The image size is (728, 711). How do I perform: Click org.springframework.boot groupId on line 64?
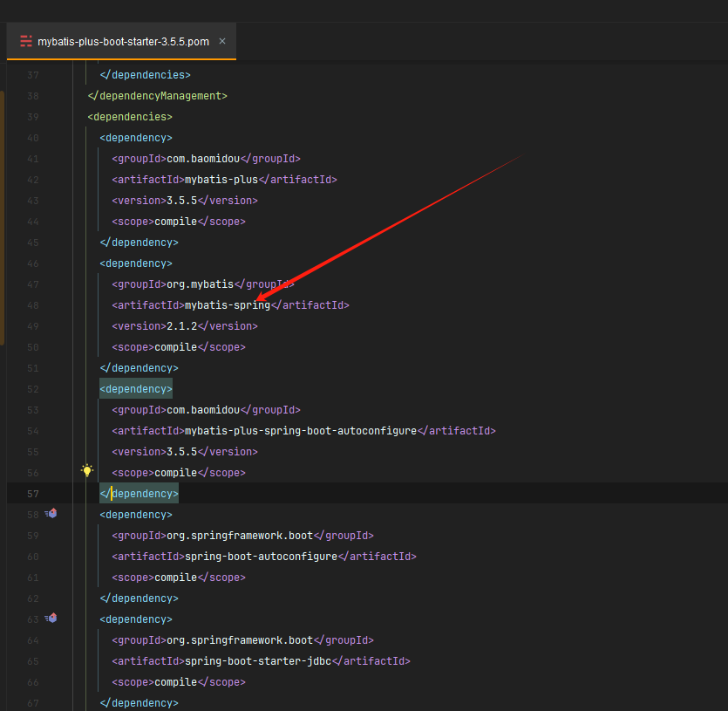[x=239, y=640]
